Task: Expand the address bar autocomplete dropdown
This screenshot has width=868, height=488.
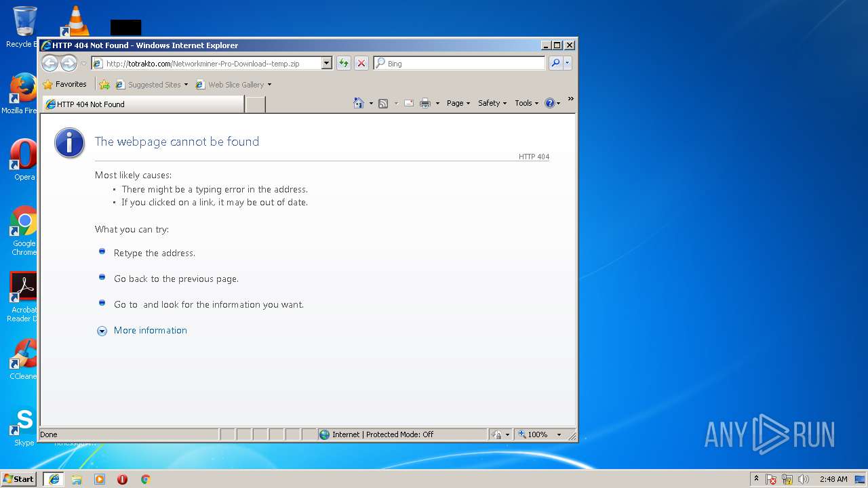Action: (326, 64)
